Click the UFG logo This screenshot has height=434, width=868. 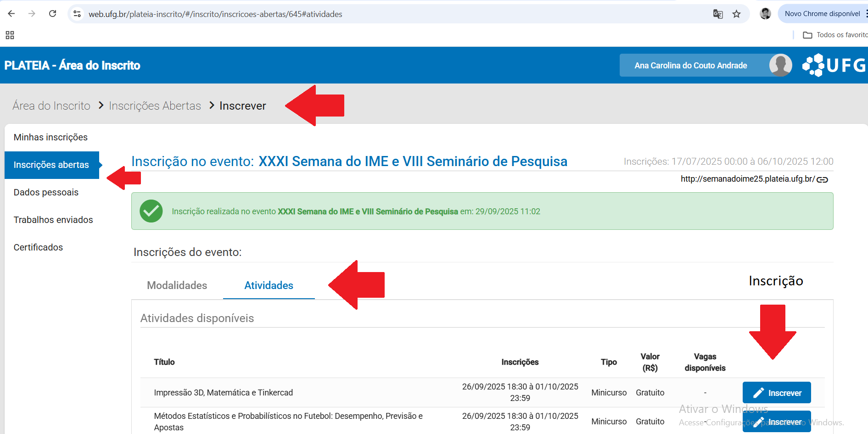click(834, 65)
